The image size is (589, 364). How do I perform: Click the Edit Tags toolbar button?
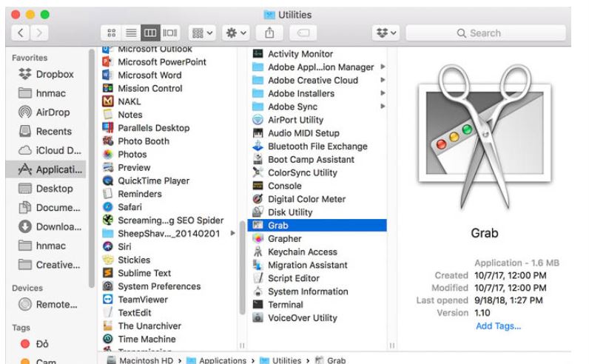pos(303,33)
